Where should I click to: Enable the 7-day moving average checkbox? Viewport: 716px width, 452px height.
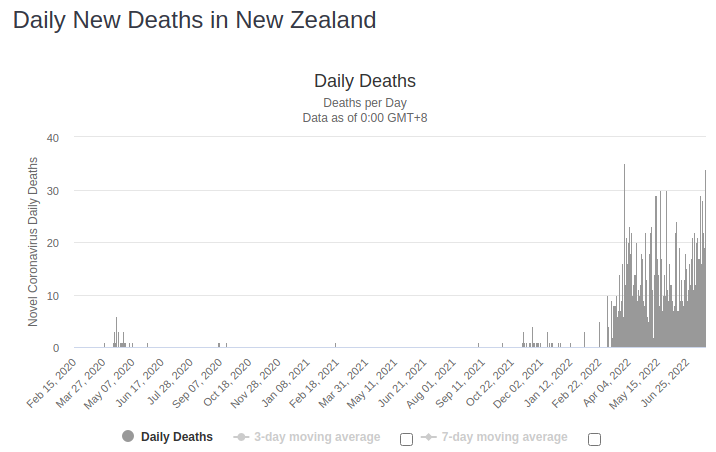click(594, 439)
